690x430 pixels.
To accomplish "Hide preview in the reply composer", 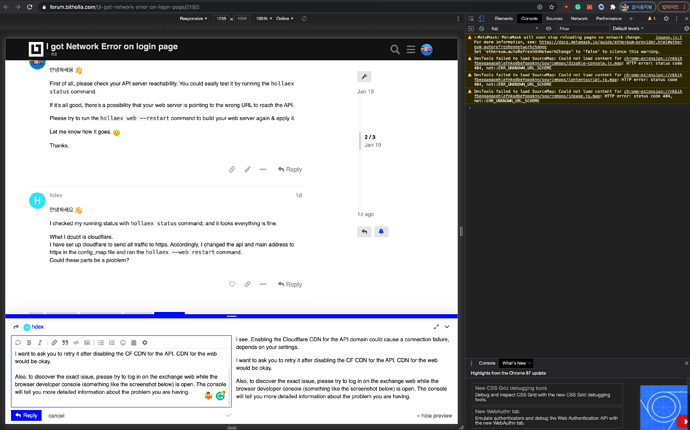I will (434, 415).
